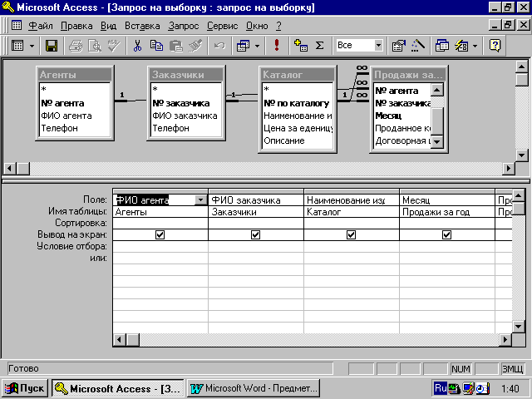Select 'ФИО агента' in Агенты table
Image resolution: width=532 pixels, height=399 pixels.
(66, 116)
